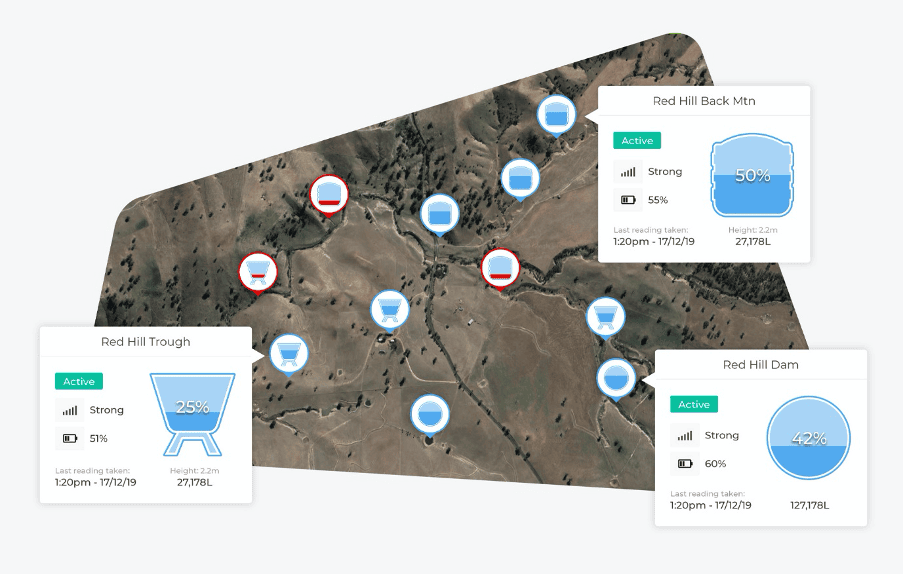Image resolution: width=904 pixels, height=574 pixels.
Task: Click the dam marker at bottom center of map
Action: click(x=430, y=414)
